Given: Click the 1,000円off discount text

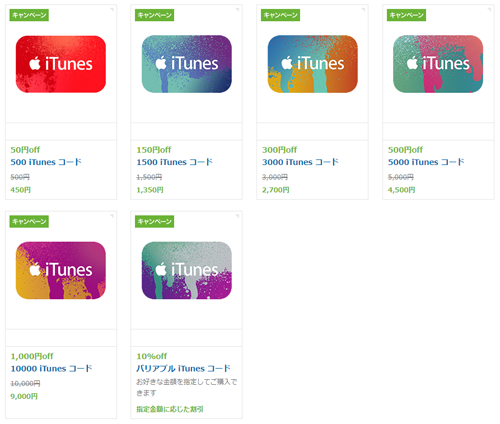Looking at the screenshot, I should [32, 356].
